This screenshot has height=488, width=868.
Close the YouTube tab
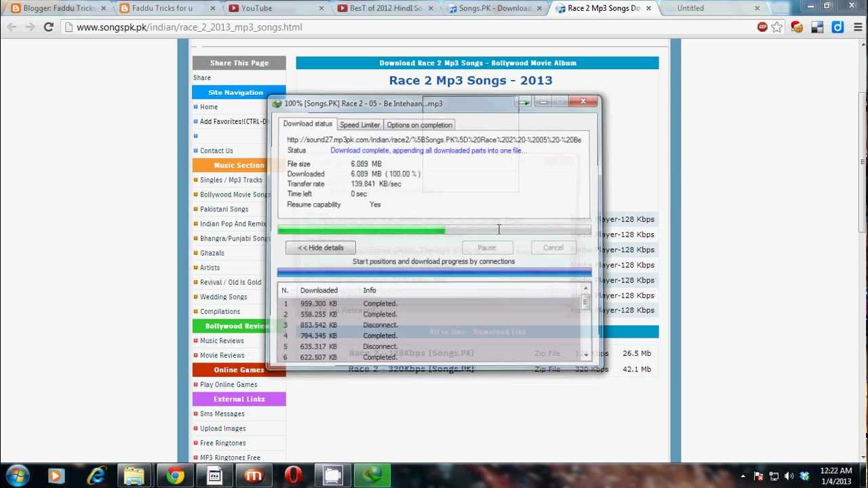click(x=322, y=8)
